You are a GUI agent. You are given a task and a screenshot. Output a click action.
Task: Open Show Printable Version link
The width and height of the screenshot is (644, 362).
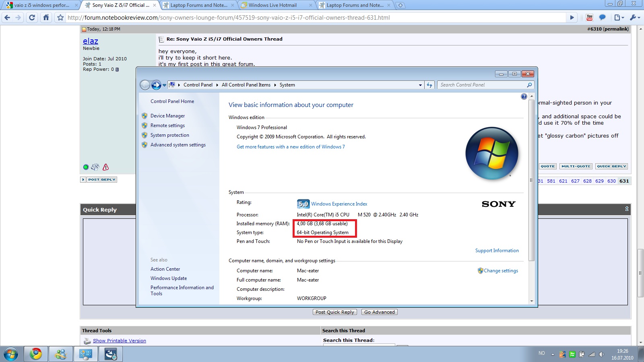pyautogui.click(x=120, y=341)
